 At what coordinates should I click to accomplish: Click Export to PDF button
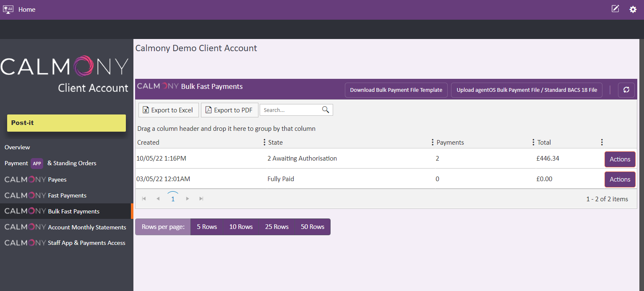[x=229, y=110]
